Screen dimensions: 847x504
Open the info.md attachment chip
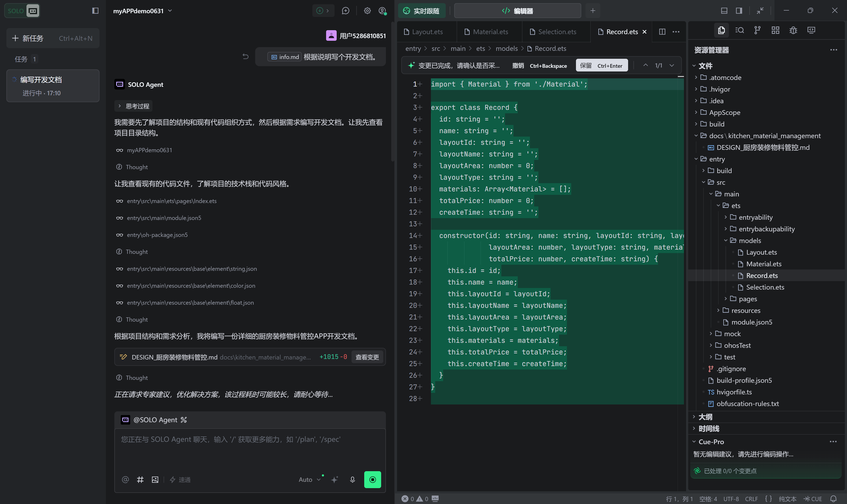pyautogui.click(x=285, y=57)
